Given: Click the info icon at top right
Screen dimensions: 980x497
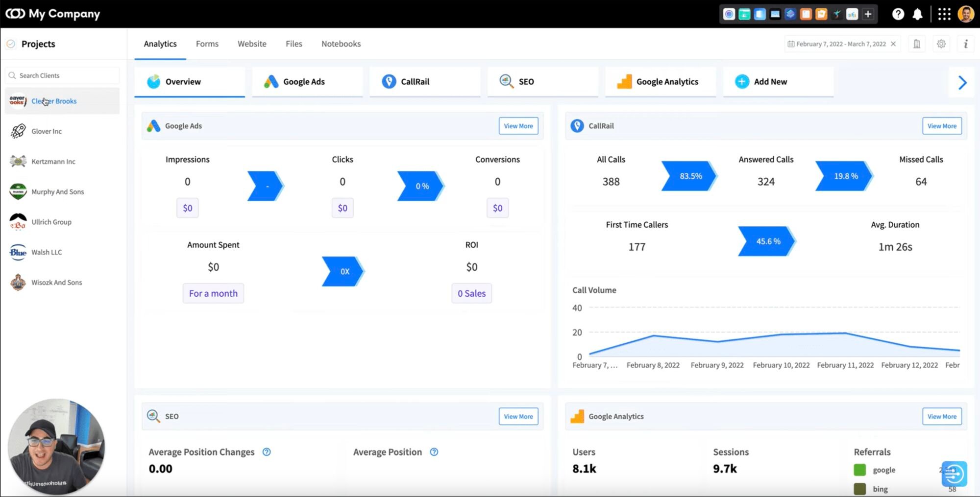Looking at the screenshot, I should [965, 44].
